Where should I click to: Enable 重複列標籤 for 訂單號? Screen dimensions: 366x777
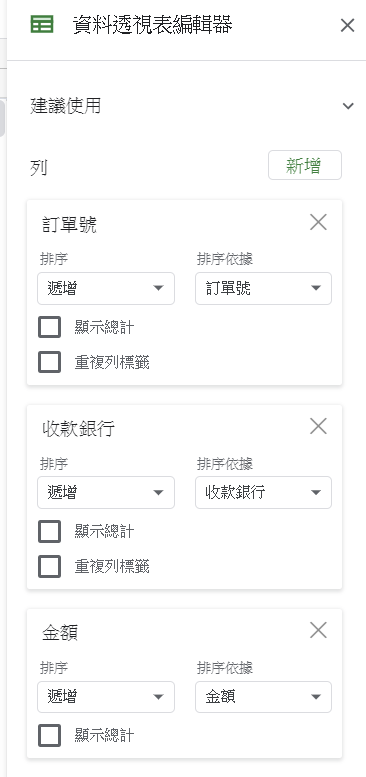pos(50,362)
